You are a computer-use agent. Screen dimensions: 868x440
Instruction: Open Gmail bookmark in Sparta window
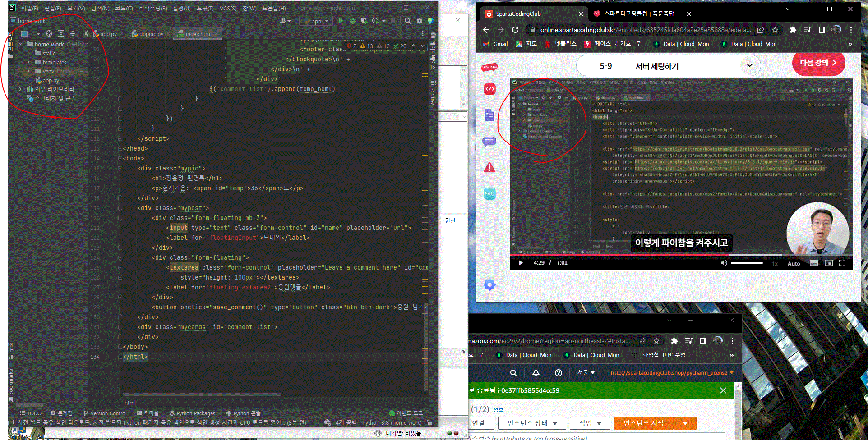click(495, 44)
